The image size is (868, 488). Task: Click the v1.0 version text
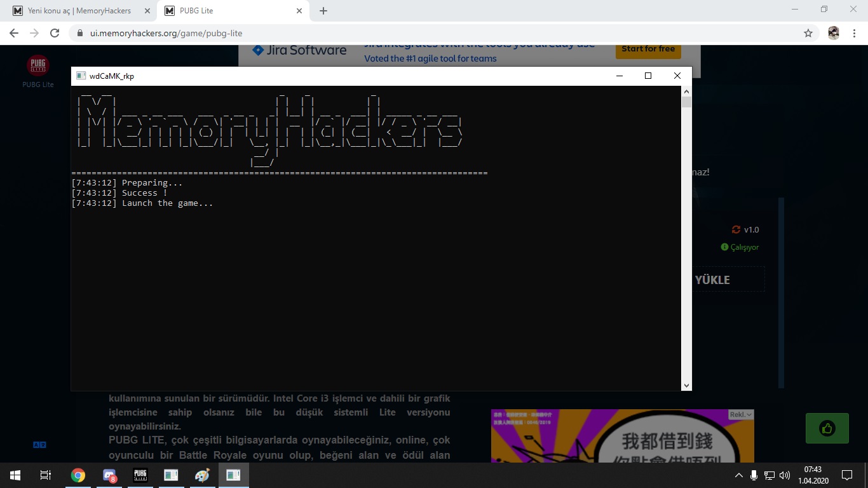[x=752, y=229]
